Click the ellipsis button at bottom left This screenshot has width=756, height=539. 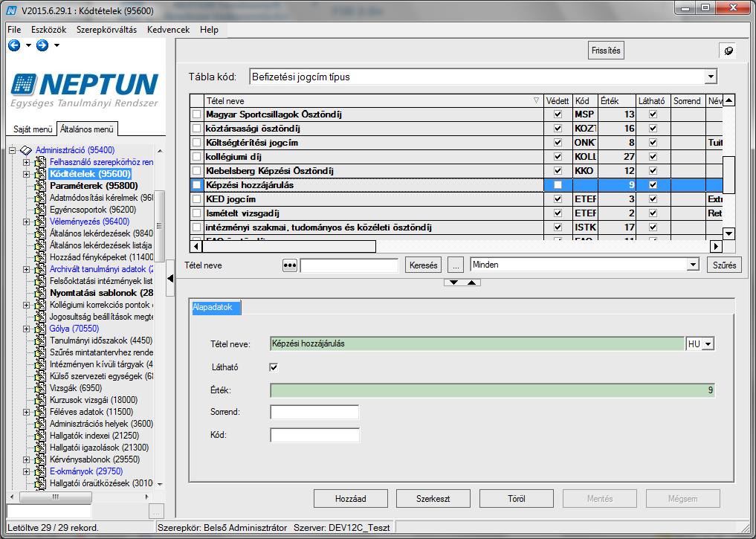156,511
